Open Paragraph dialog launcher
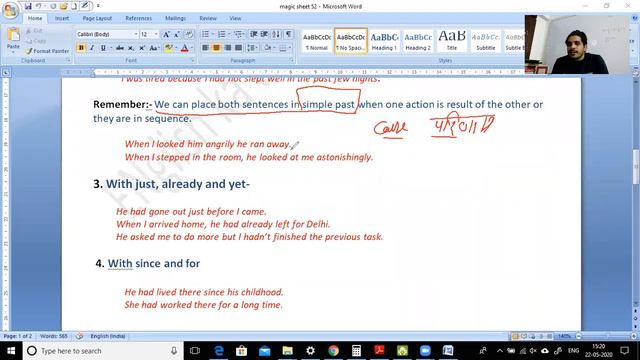The width and height of the screenshot is (640, 360). tap(291, 60)
